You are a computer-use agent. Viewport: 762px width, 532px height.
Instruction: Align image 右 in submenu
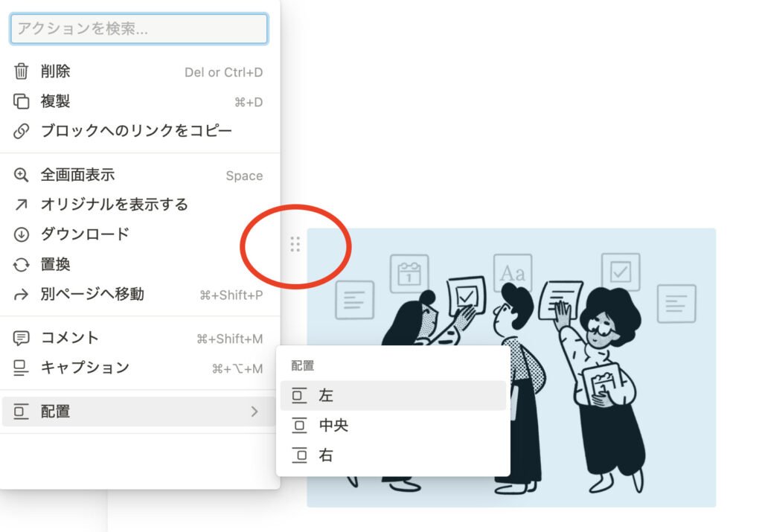(393, 455)
